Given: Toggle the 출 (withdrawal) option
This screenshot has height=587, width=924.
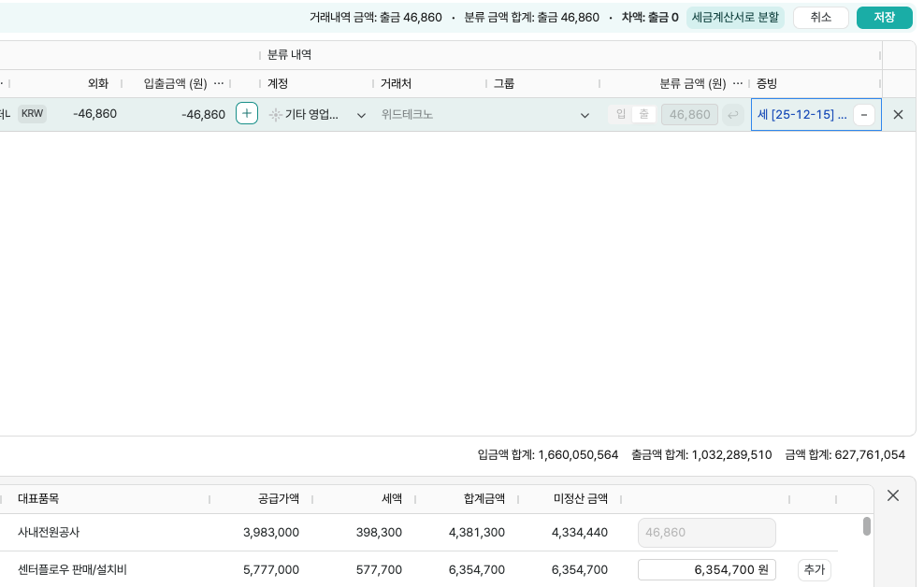Looking at the screenshot, I should [643, 114].
